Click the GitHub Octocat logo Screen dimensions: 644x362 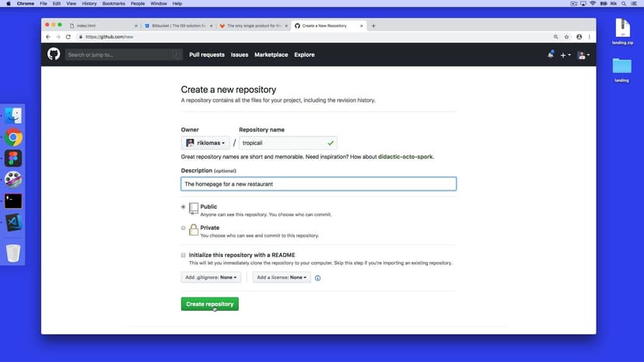pyautogui.click(x=54, y=54)
